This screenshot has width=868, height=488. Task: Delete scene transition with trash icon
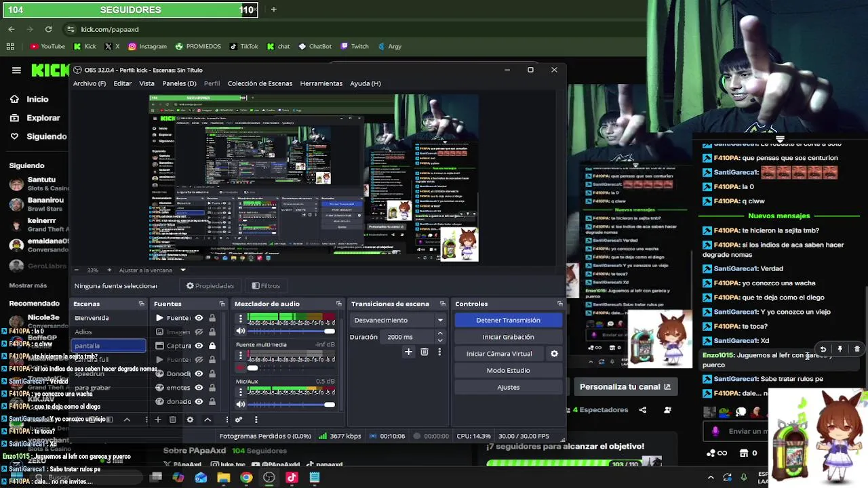pos(425,352)
